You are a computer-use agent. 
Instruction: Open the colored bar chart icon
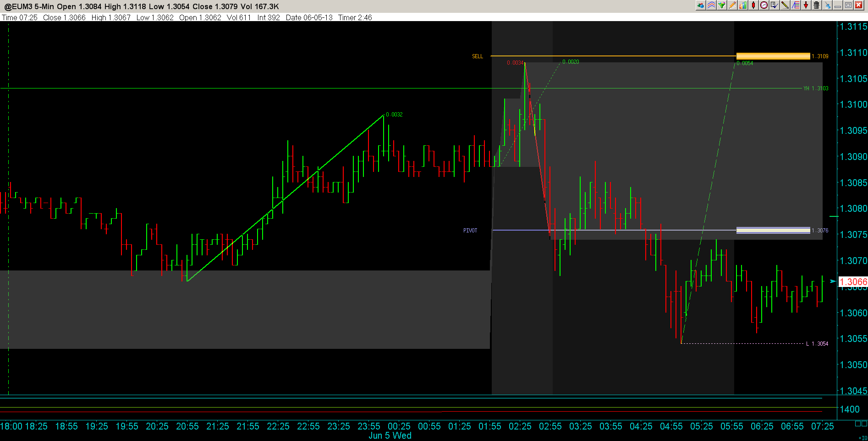coord(743,6)
